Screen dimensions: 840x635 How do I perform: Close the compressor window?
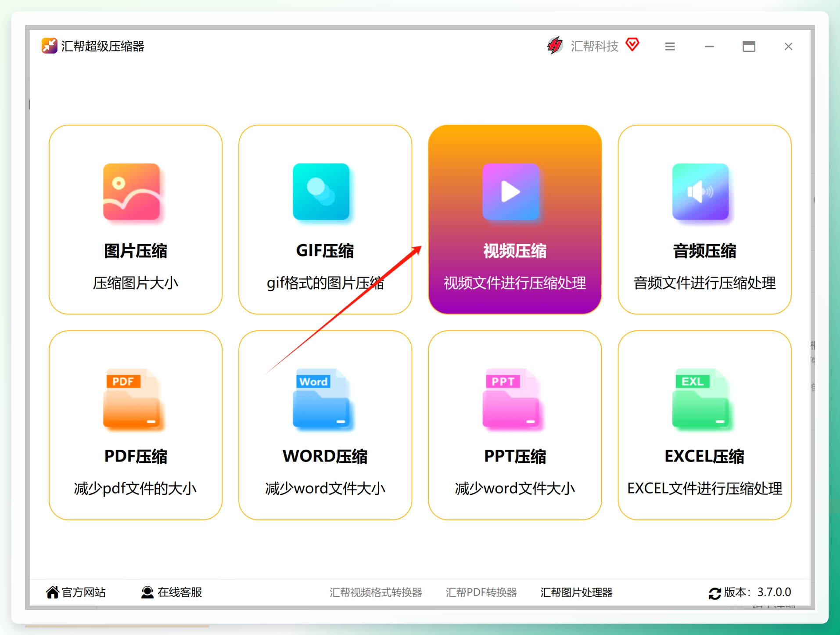[788, 46]
